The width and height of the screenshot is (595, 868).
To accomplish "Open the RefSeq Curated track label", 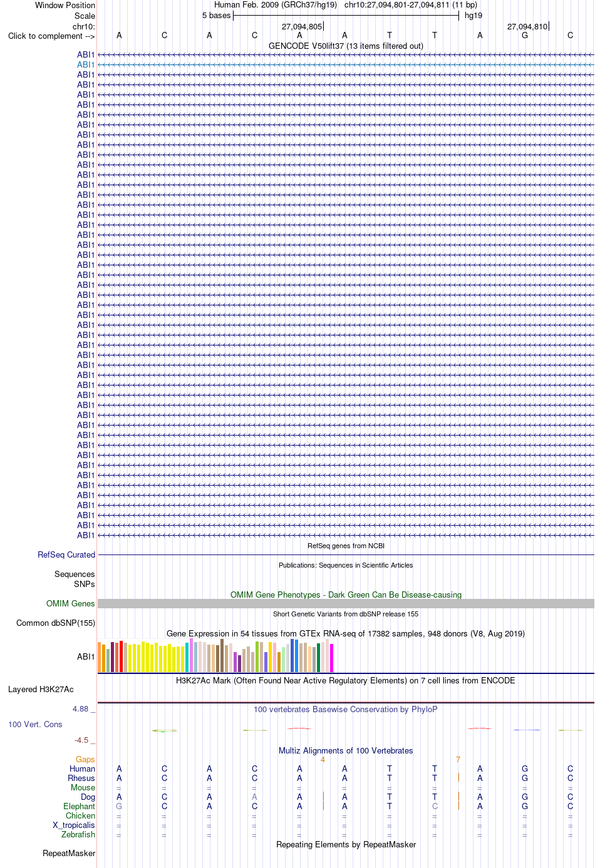I will [66, 554].
